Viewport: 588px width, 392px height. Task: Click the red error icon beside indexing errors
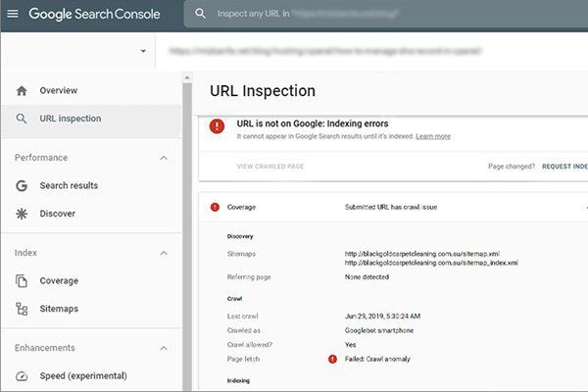point(217,126)
